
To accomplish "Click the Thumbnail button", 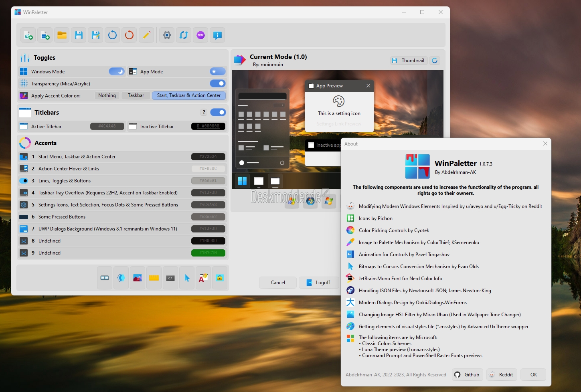I will point(408,61).
